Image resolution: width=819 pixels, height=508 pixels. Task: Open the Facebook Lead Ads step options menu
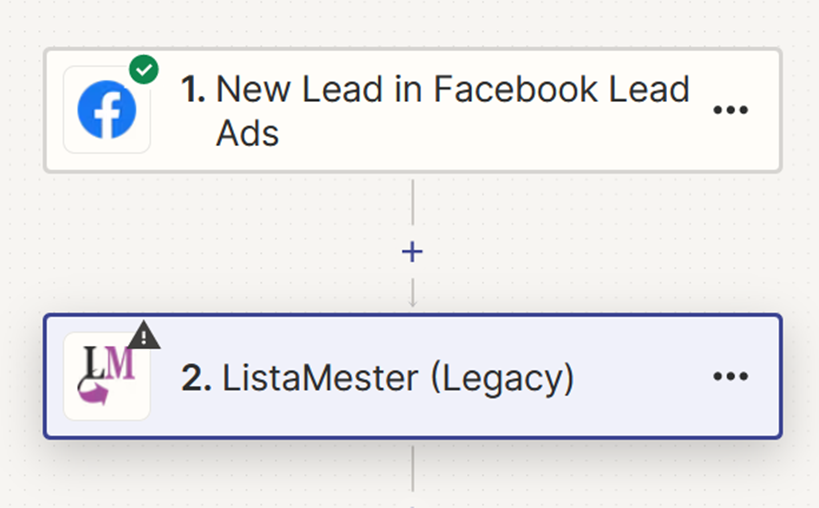(x=731, y=110)
